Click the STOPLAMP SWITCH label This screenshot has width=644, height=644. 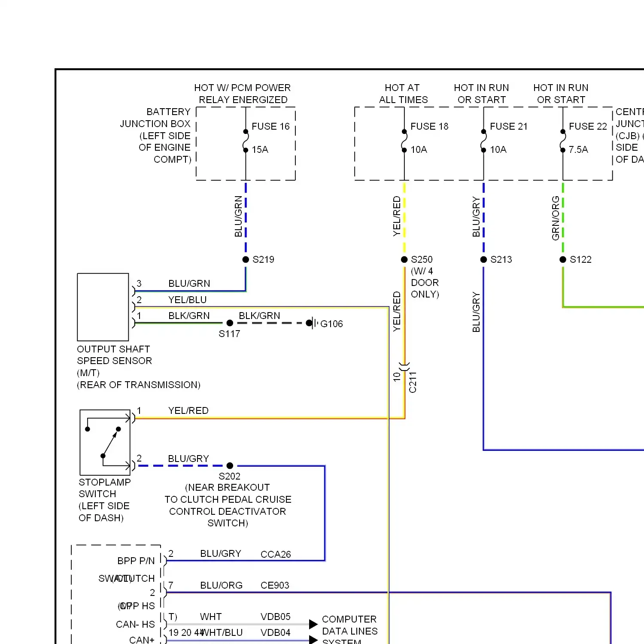tap(104, 500)
